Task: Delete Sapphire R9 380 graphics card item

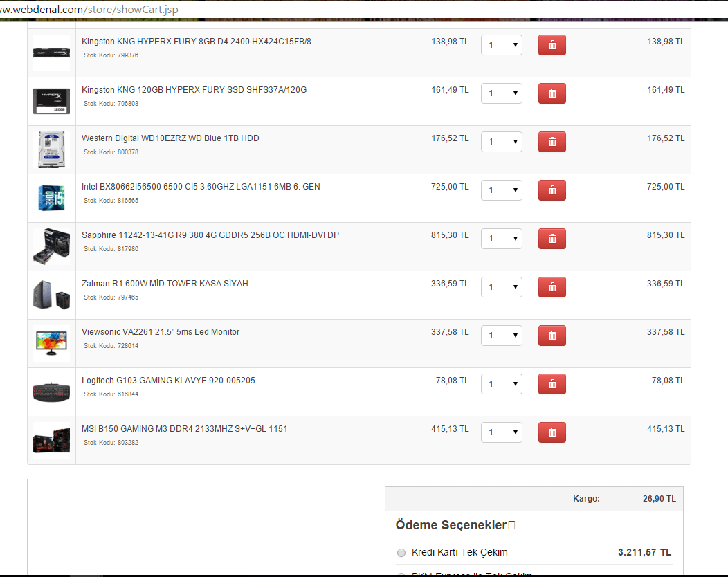Action: 552,239
